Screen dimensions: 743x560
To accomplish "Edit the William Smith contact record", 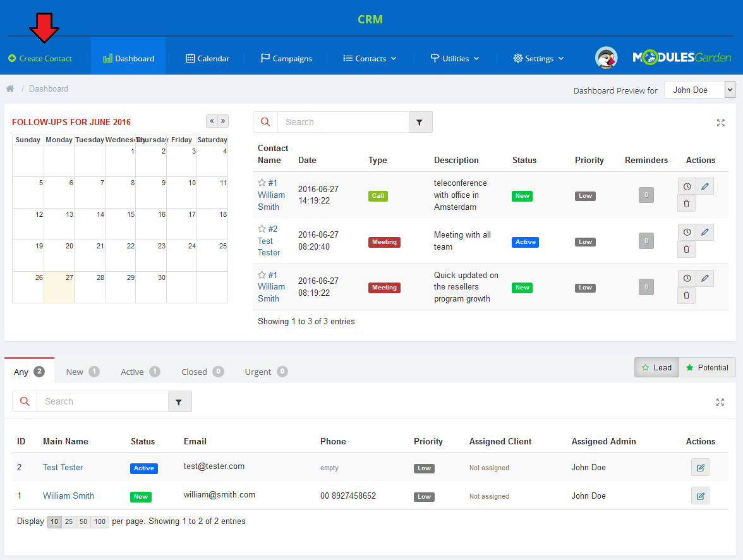I will point(700,496).
